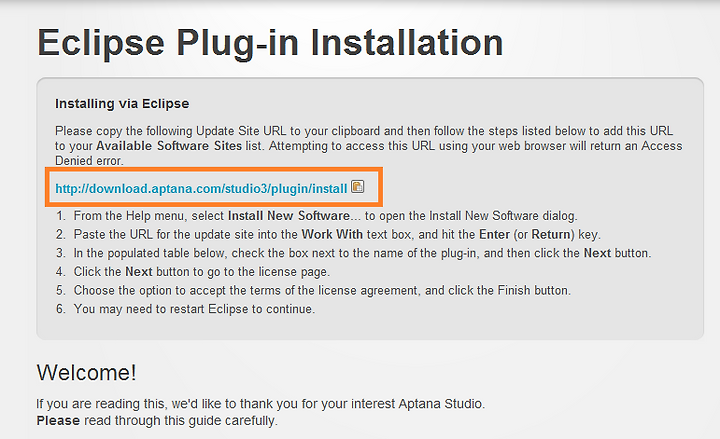Click the bold Install New Software text
Viewport: 720px width, 439px height.
[x=289, y=216]
